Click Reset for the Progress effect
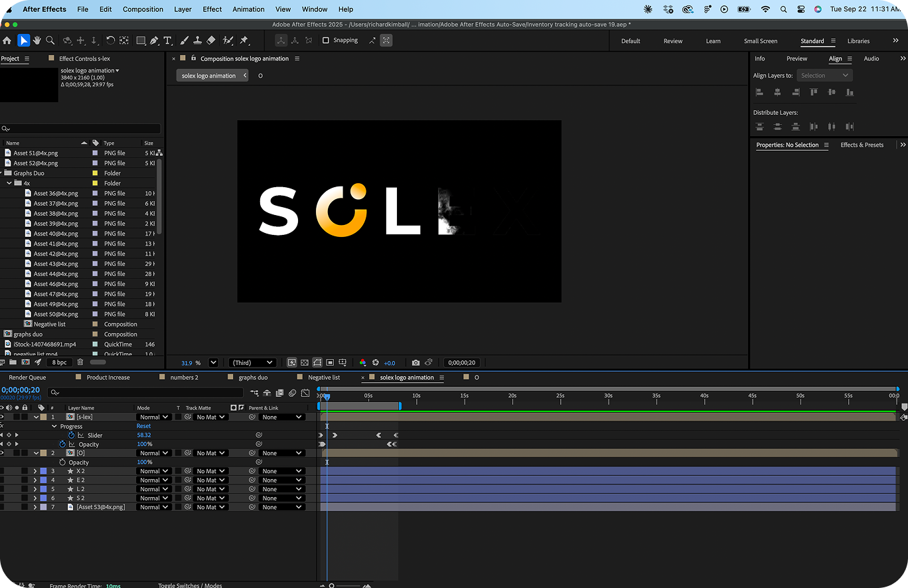This screenshot has width=908, height=588. [143, 427]
